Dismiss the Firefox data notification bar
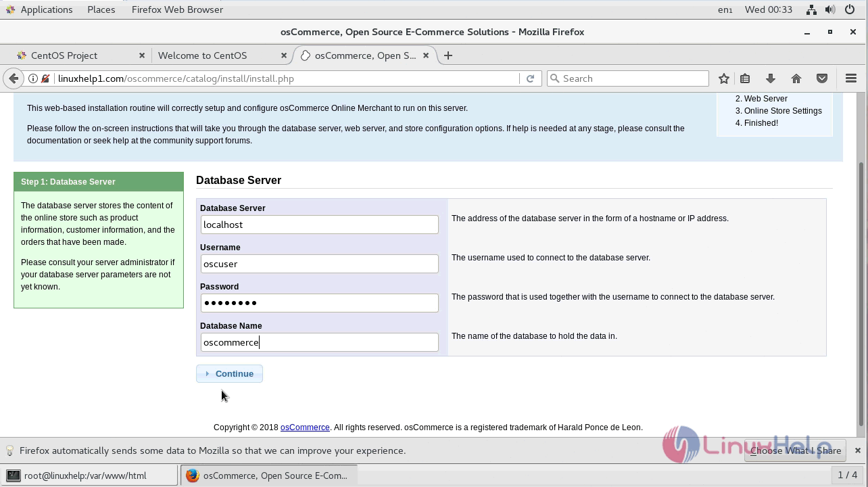Viewport: 868px width, 487px height. pyautogui.click(x=858, y=450)
